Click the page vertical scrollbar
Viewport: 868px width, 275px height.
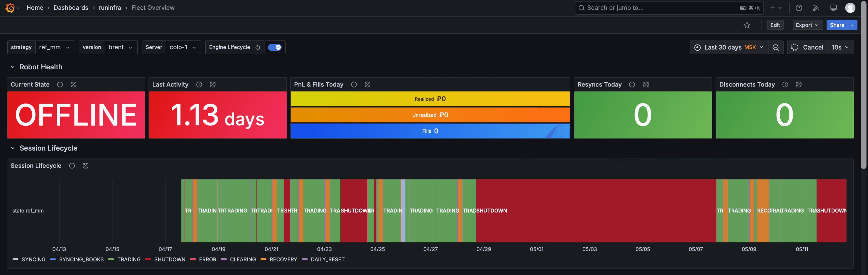tap(863, 84)
